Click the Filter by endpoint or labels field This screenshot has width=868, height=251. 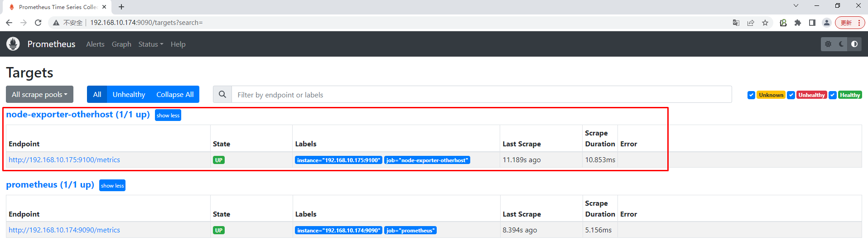coord(482,94)
